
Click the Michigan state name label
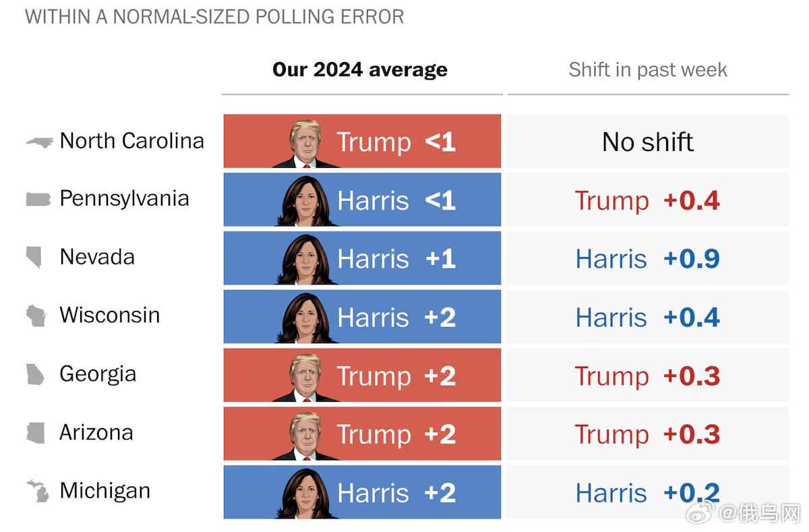[x=105, y=491]
